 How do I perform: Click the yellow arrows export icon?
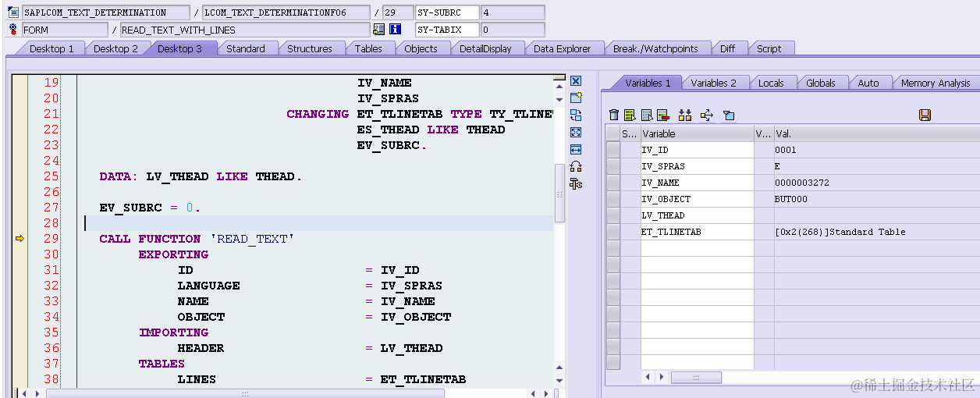[x=707, y=115]
